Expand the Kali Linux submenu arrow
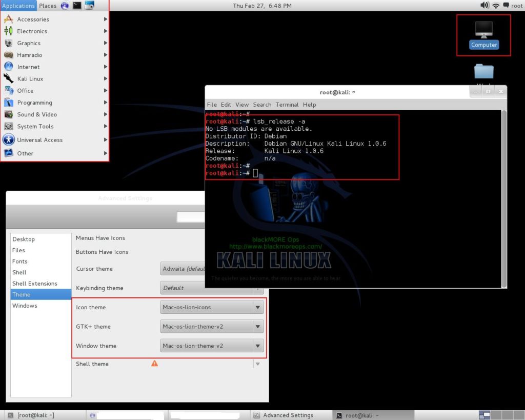 pos(106,78)
